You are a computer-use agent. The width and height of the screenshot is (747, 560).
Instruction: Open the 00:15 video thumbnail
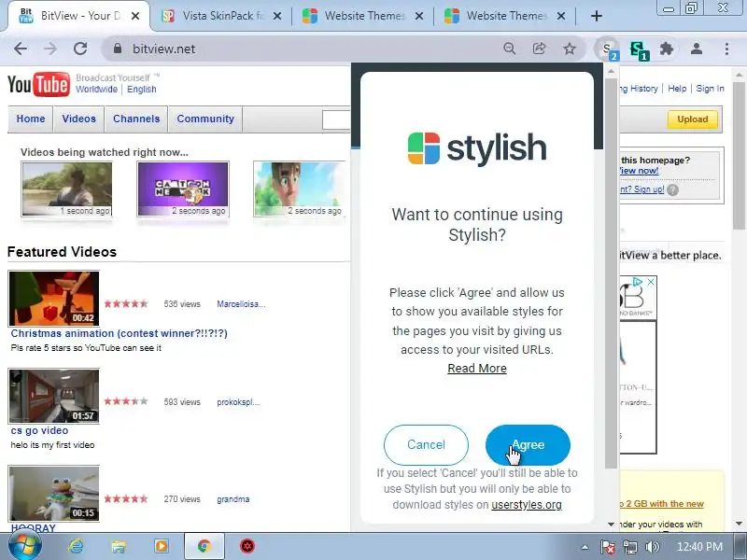[x=54, y=494]
